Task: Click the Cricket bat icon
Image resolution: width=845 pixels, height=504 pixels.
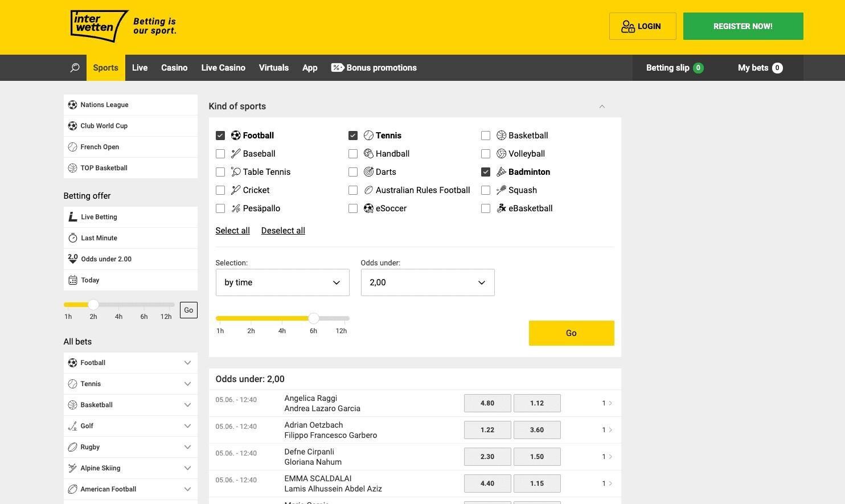Action: pos(236,190)
